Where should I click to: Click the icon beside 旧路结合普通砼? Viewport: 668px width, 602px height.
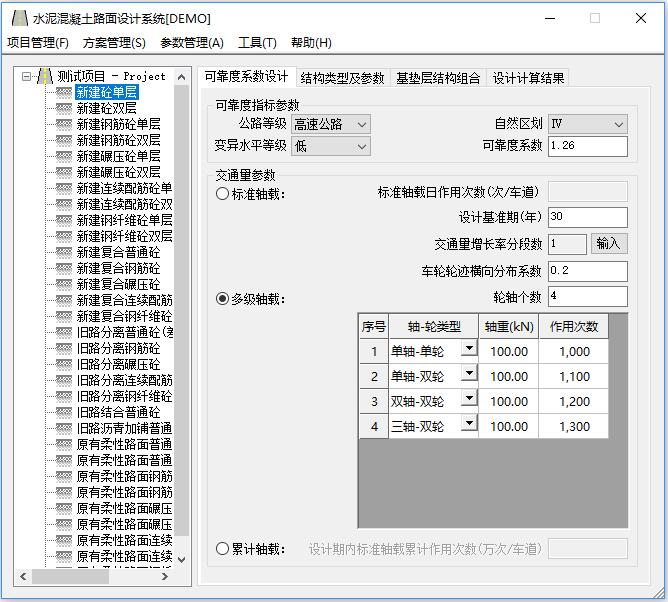tap(64, 412)
